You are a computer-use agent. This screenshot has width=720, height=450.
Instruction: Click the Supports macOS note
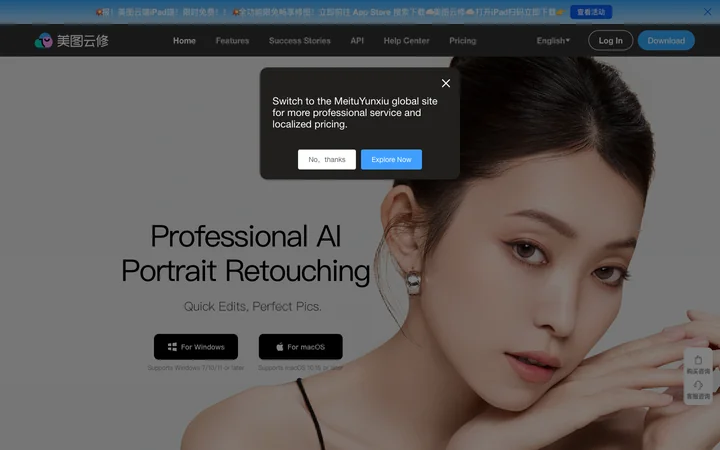click(x=300, y=368)
